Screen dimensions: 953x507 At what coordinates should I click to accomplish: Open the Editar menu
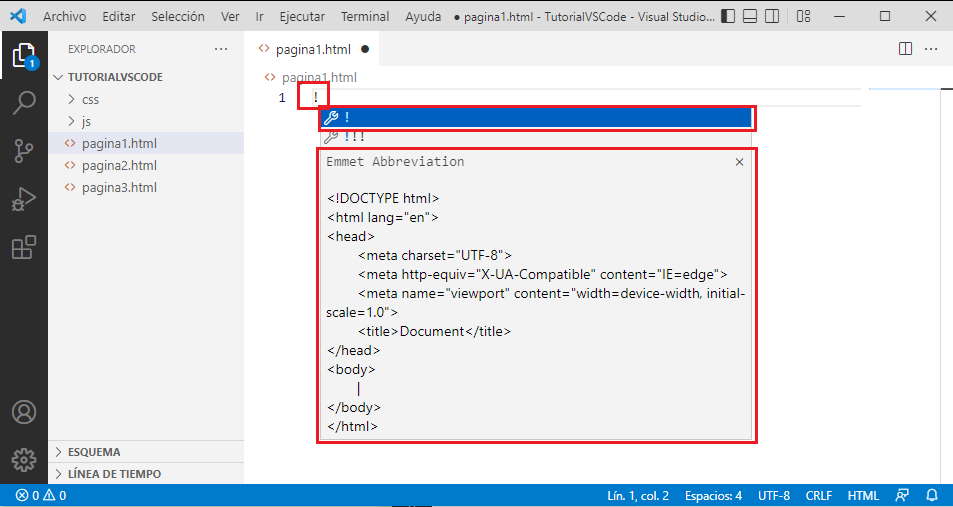119,16
